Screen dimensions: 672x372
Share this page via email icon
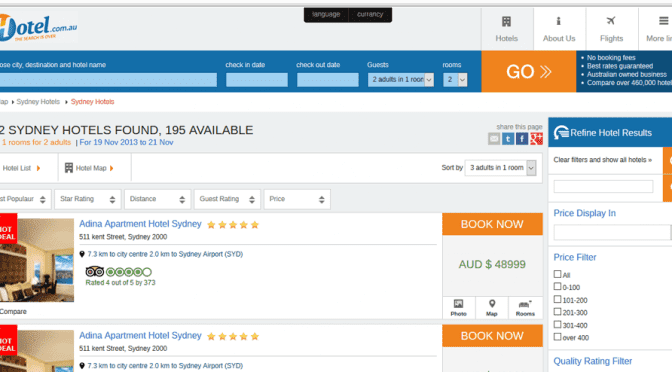(x=494, y=139)
